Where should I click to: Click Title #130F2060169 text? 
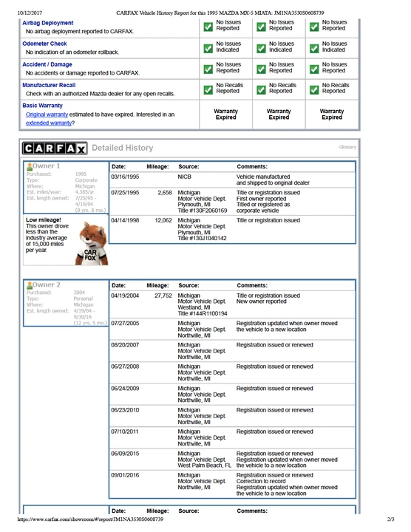[x=203, y=211]
